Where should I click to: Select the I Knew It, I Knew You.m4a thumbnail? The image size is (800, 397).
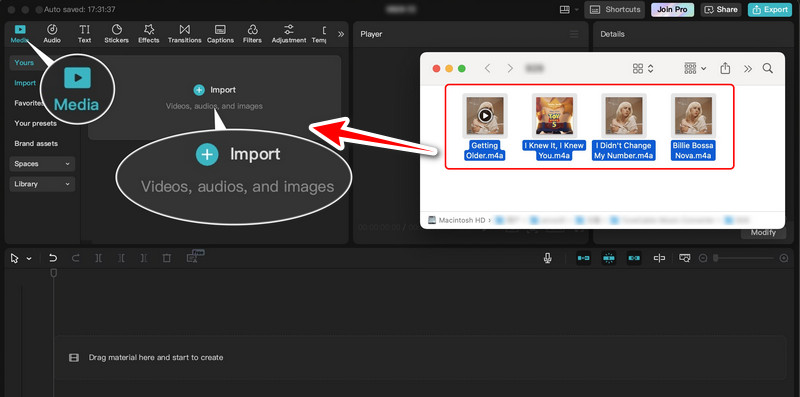point(554,116)
